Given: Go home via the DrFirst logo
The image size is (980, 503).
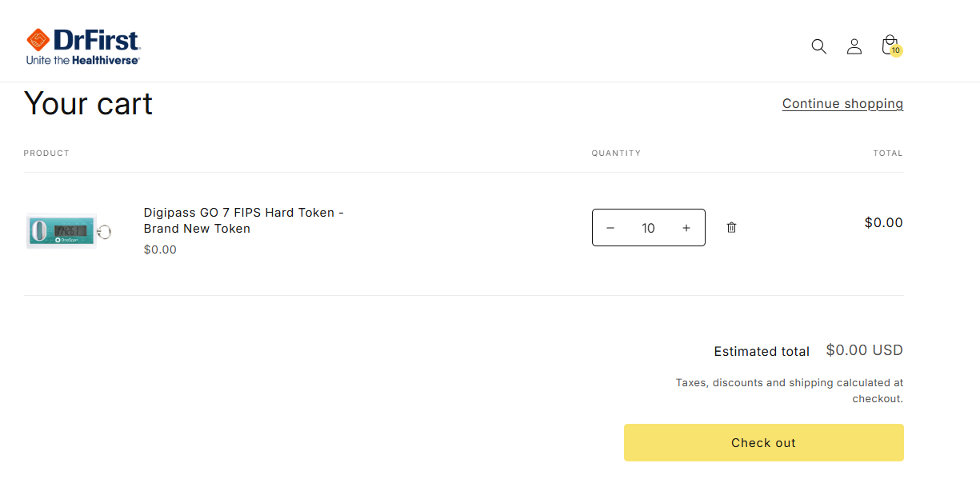Looking at the screenshot, I should pyautogui.click(x=83, y=46).
